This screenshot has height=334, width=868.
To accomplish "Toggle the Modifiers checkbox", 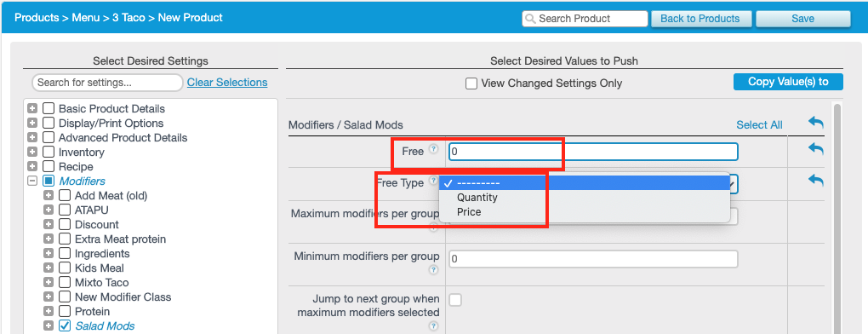I will coord(49,181).
